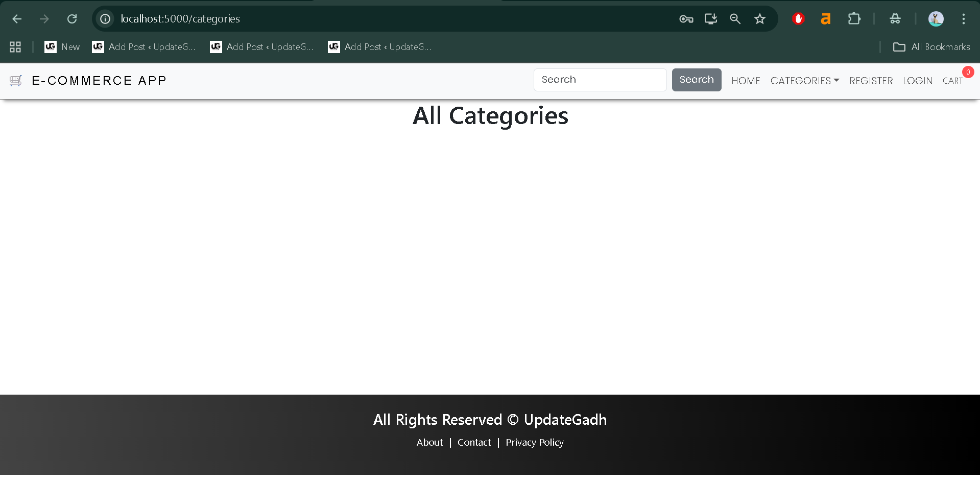The height and width of the screenshot is (485, 980).
Task: Open the saved passwords key icon
Action: pyautogui.click(x=686, y=19)
